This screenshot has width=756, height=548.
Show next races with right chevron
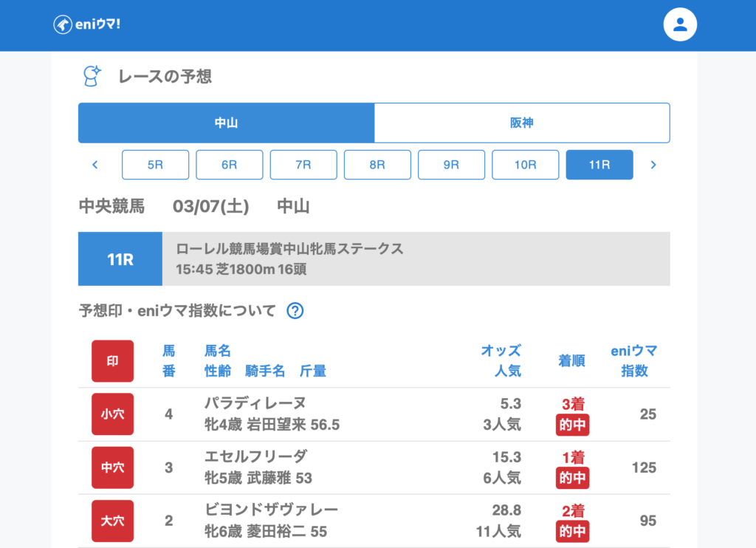653,165
